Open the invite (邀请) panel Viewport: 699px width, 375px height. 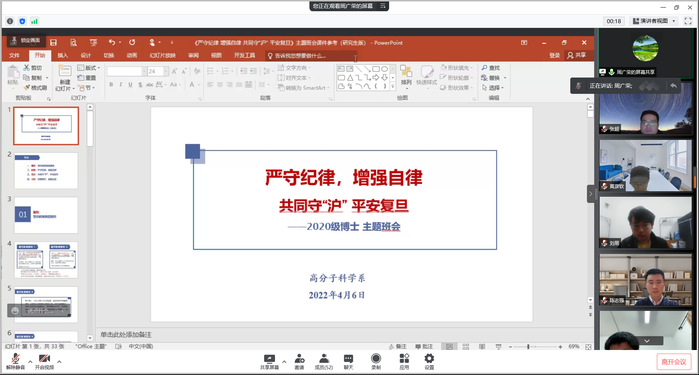coord(300,362)
